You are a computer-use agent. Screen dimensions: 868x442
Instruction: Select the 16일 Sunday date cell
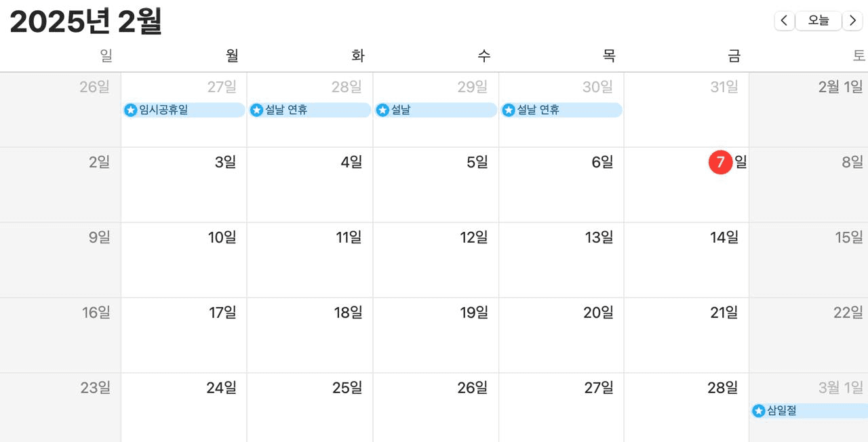[x=60, y=335]
